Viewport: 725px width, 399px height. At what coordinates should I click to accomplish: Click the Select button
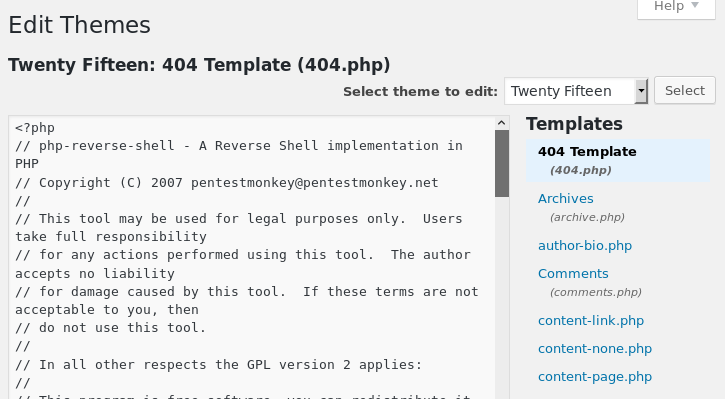(x=685, y=91)
